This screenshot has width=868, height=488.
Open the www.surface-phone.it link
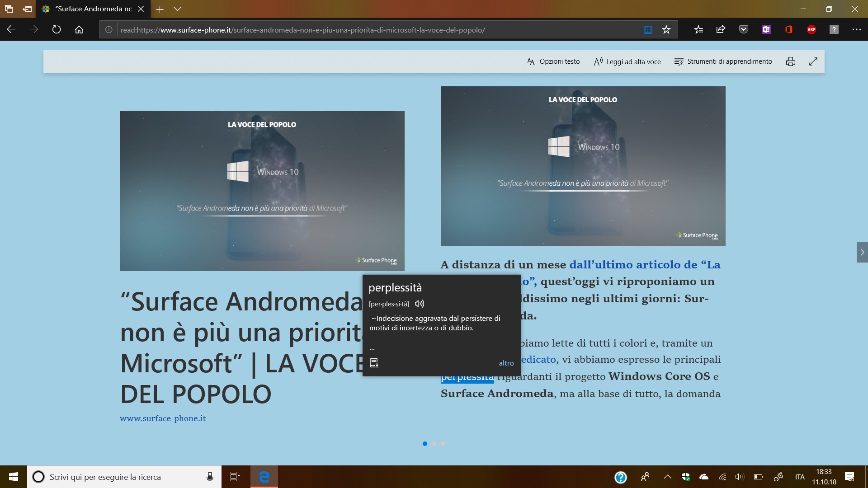(x=163, y=418)
